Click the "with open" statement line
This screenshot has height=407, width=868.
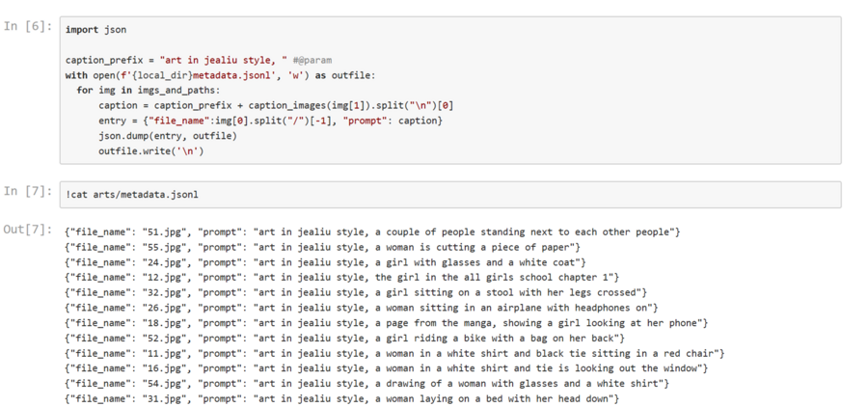pos(220,75)
